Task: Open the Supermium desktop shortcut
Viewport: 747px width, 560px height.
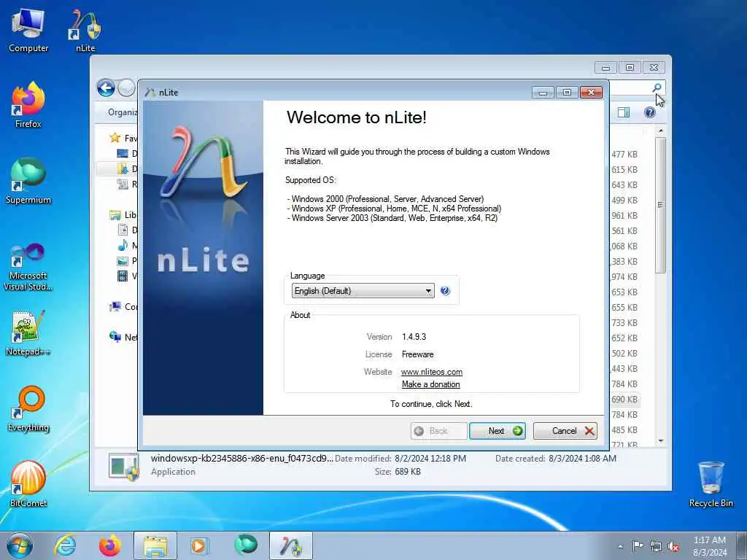Action: point(28,182)
